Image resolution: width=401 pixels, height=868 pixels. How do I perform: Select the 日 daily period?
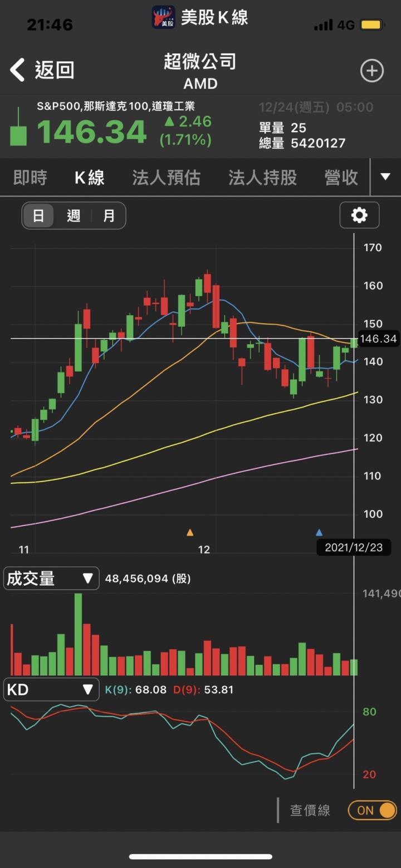(x=38, y=215)
